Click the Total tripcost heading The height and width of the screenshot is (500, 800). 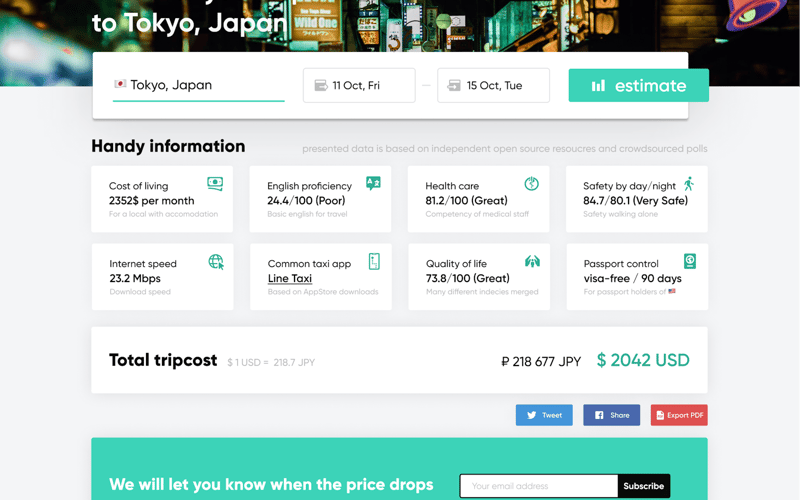163,360
